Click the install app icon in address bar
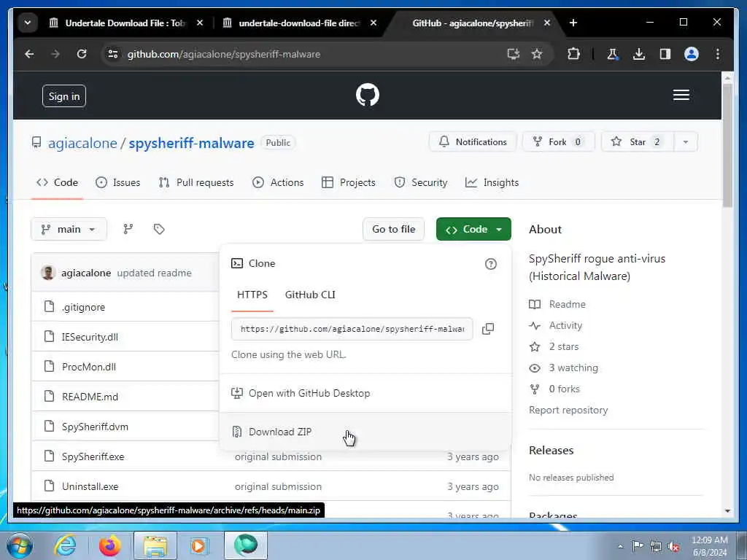Image resolution: width=747 pixels, height=560 pixels. click(x=513, y=54)
